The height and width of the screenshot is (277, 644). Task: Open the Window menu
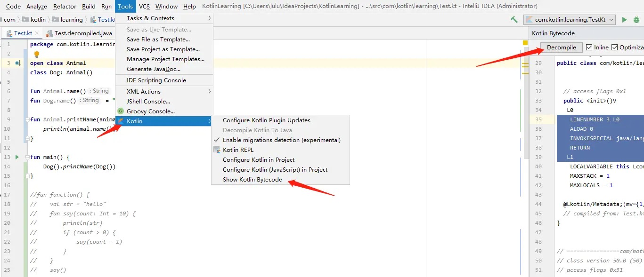pos(166,6)
